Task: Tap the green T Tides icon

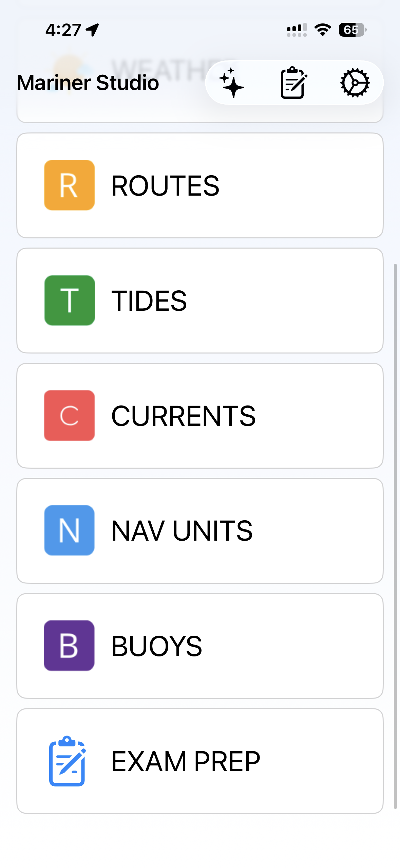Action: [69, 300]
